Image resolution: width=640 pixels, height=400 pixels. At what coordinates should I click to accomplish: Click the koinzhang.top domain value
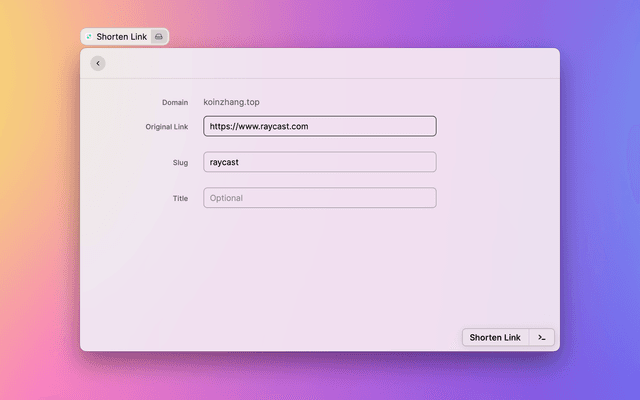(231, 102)
